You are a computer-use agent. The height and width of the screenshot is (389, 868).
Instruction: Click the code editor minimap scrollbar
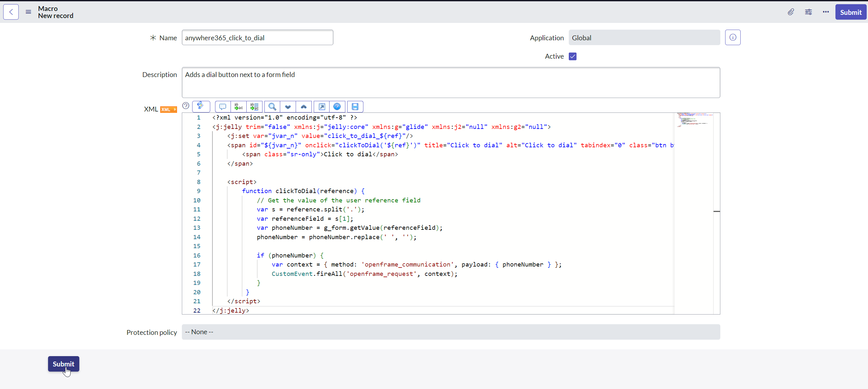(717, 211)
